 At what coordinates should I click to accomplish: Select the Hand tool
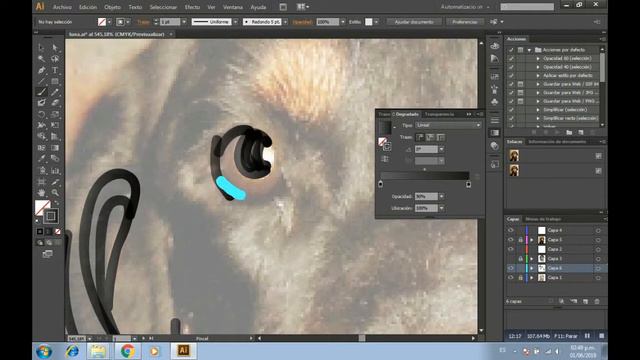(x=42, y=193)
